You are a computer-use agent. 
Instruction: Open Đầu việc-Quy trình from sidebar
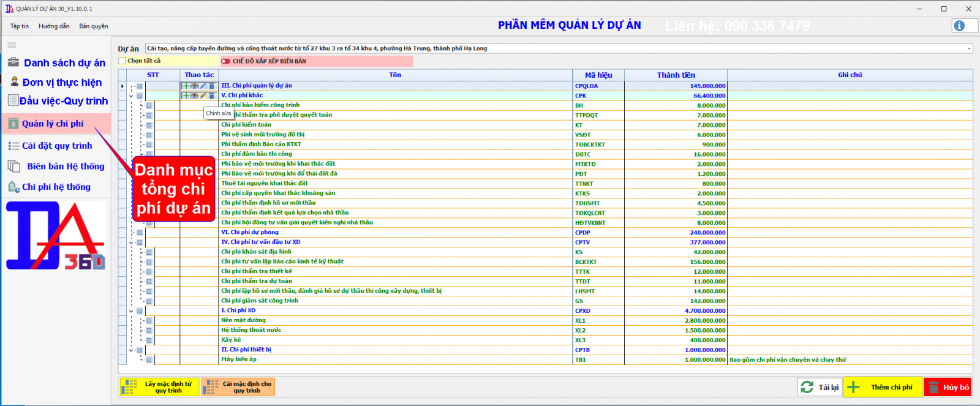[x=58, y=101]
